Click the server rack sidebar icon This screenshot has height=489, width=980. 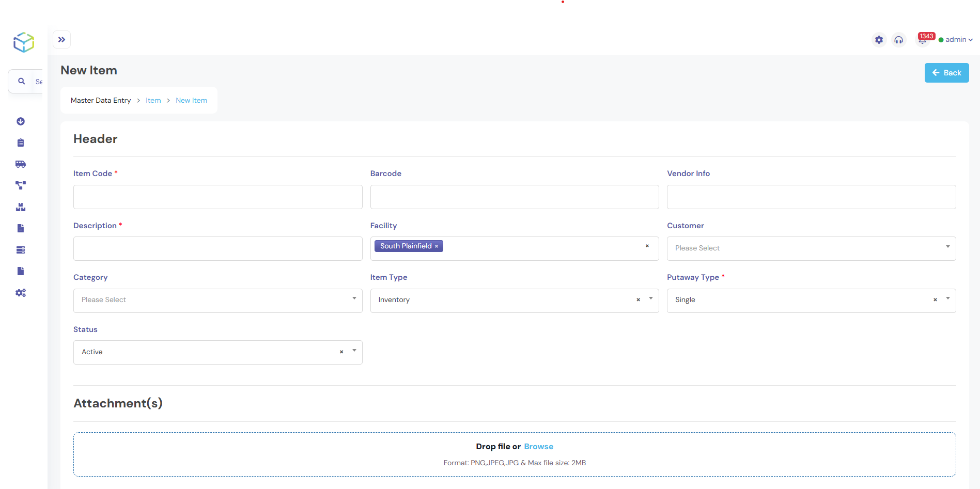(x=21, y=250)
